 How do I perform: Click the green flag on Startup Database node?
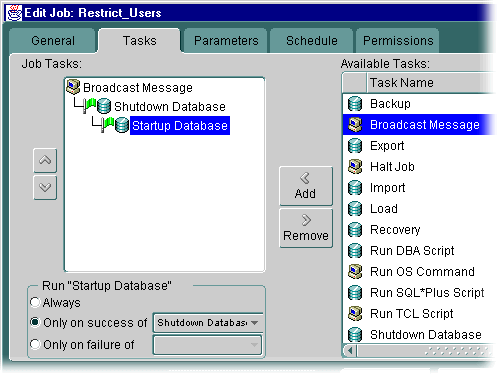107,124
